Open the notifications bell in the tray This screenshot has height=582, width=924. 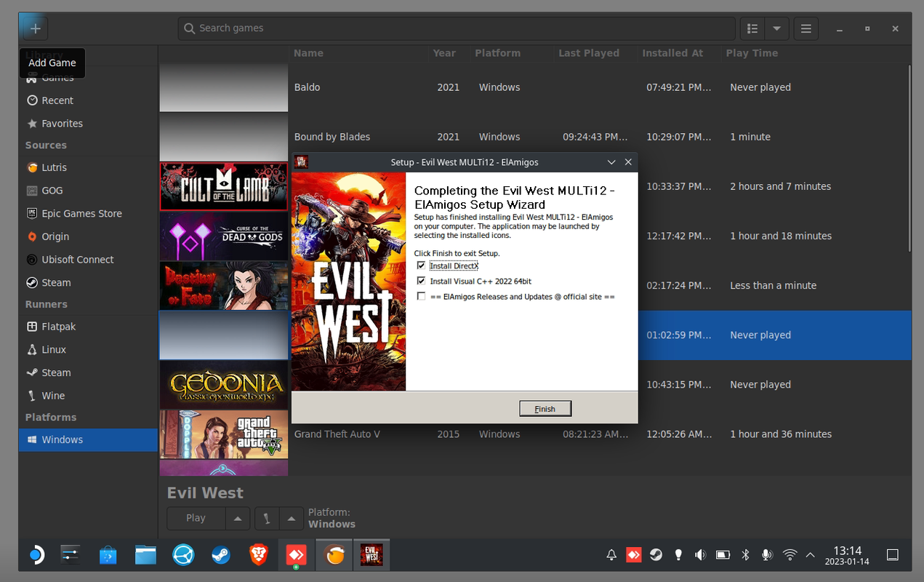(611, 555)
